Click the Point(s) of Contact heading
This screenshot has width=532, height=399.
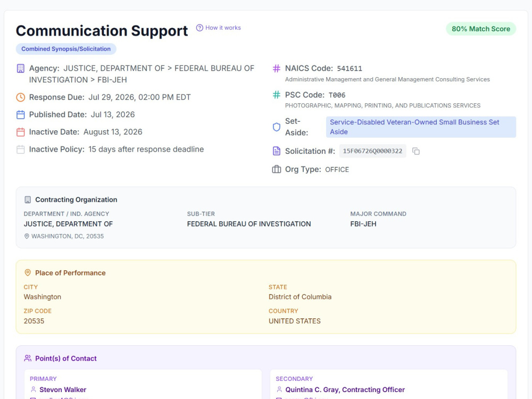pyautogui.click(x=66, y=358)
